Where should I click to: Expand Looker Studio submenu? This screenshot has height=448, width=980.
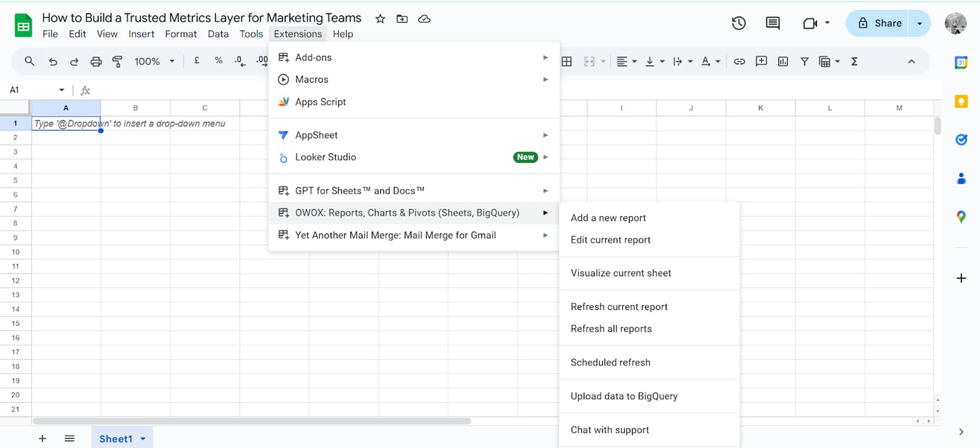[414, 157]
